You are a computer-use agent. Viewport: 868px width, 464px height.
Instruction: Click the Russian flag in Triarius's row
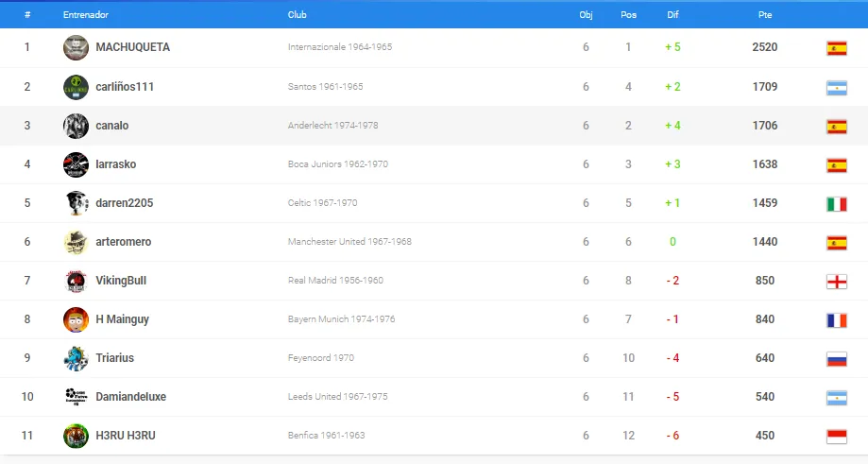pos(837,359)
